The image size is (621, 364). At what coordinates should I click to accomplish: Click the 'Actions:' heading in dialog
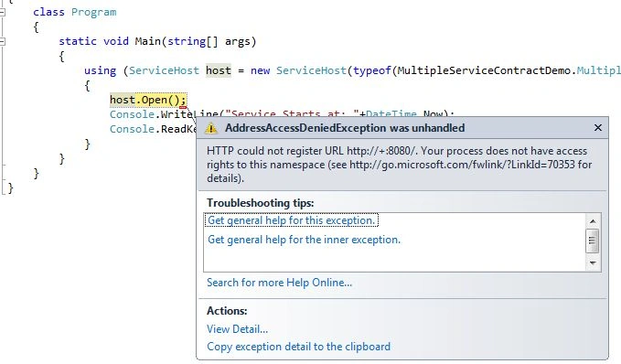[x=227, y=311]
